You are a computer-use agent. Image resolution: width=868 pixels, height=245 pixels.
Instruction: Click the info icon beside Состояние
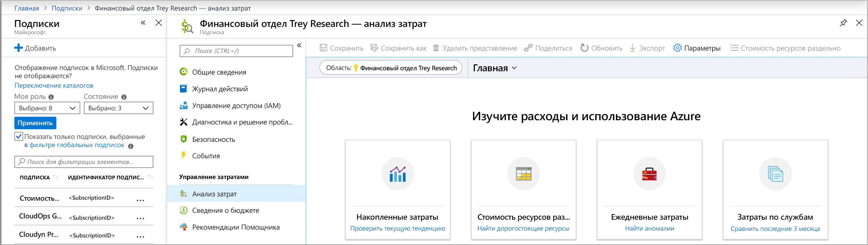[124, 97]
